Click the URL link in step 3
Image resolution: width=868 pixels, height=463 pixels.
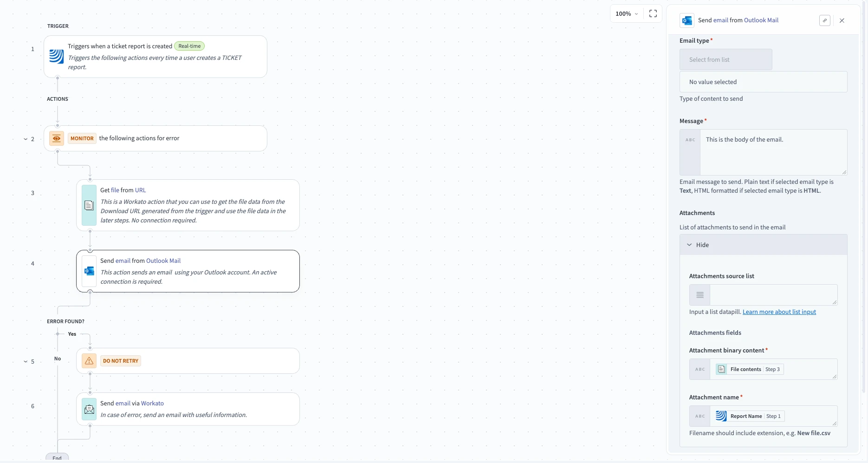[140, 190]
